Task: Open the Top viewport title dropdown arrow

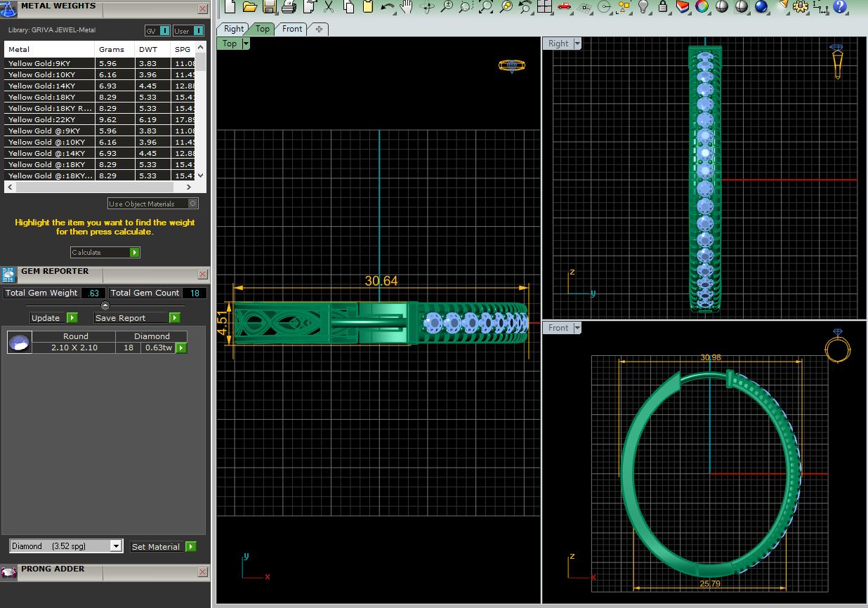Action: 246,44
